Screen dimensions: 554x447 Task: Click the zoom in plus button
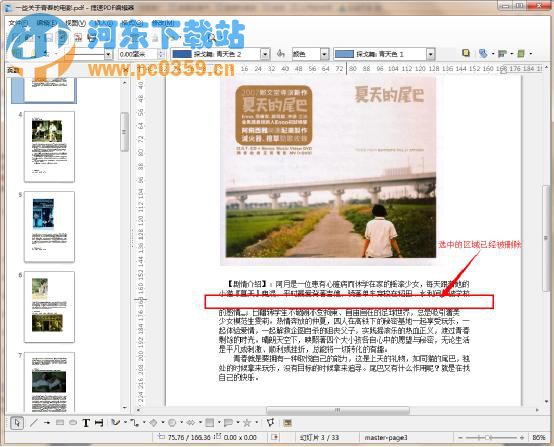click(x=522, y=437)
